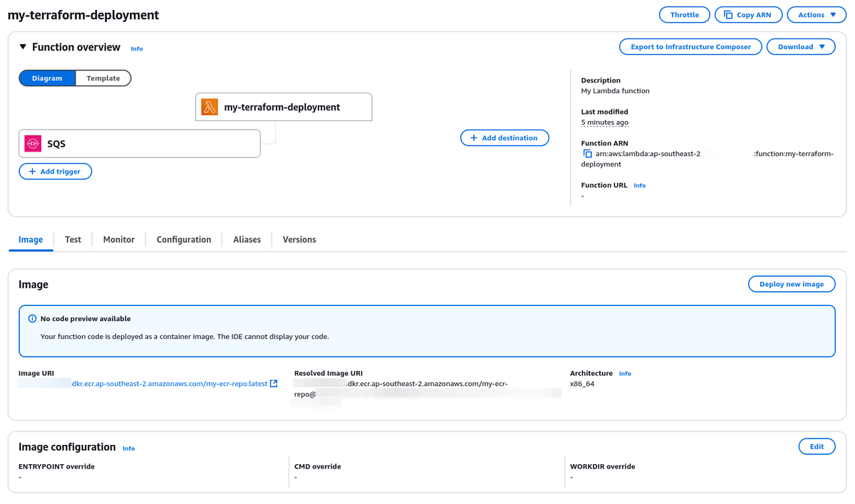Open the Configuration tab

click(x=183, y=239)
